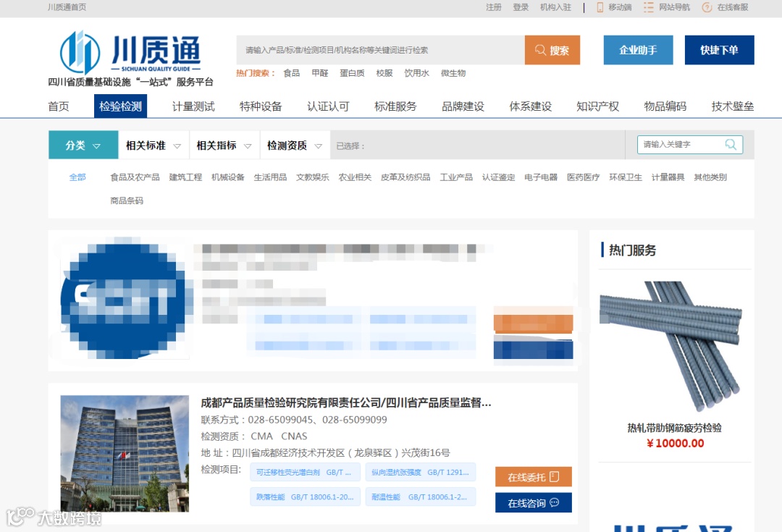
Task: Click the site navigation list icon
Action: point(648,7)
